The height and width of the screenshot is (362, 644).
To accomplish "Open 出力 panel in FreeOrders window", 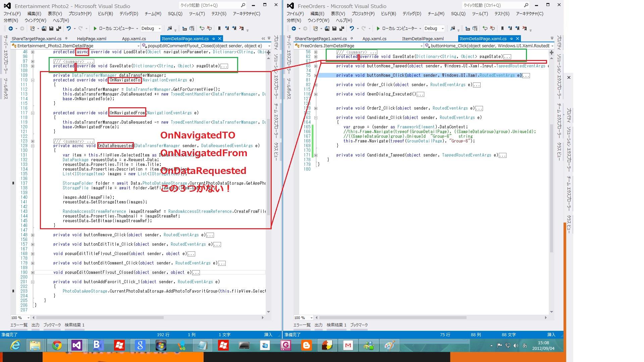I will [x=318, y=325].
